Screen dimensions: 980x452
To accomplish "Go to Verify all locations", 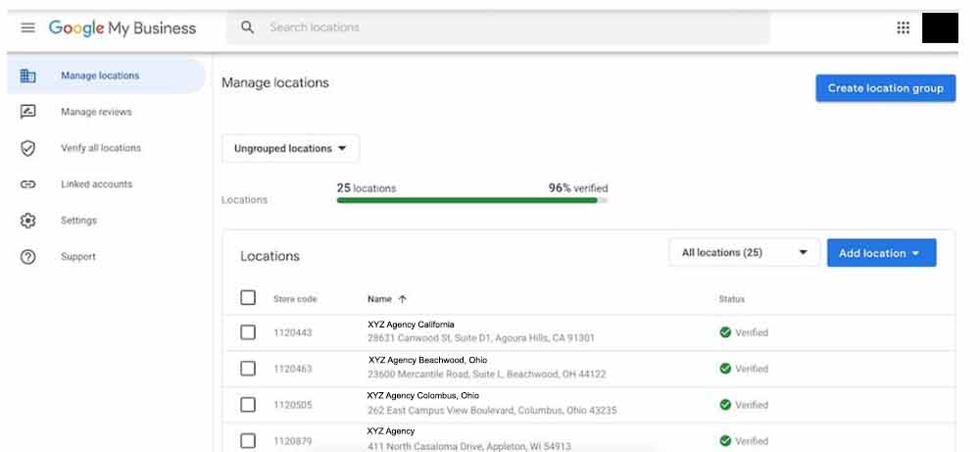I will 101,148.
